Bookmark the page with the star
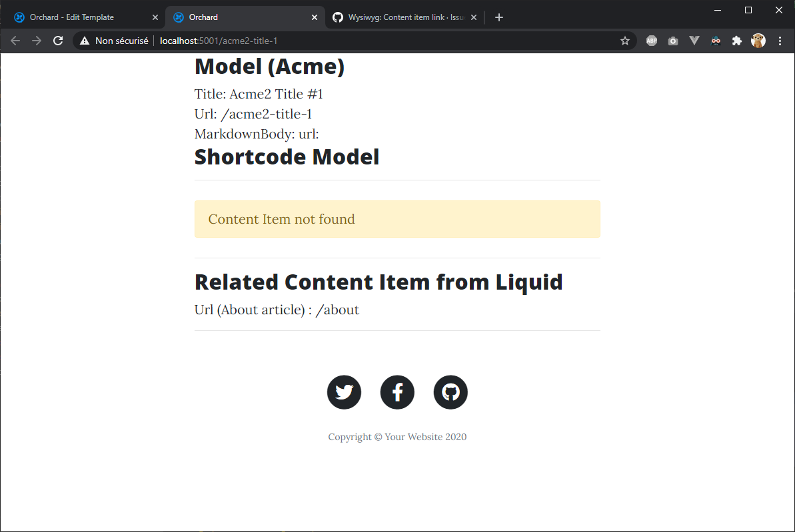The height and width of the screenshot is (532, 795). 625,40
